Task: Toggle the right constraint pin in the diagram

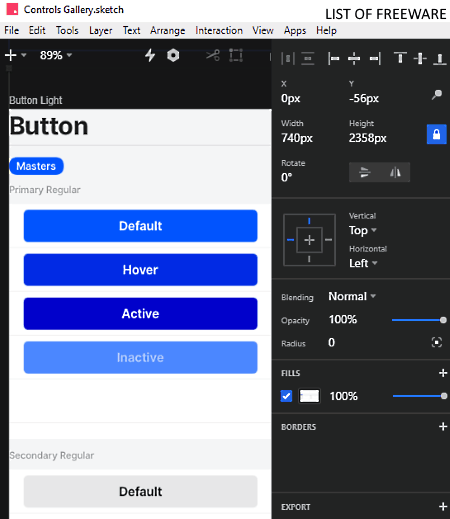Action: pyautogui.click(x=329, y=240)
